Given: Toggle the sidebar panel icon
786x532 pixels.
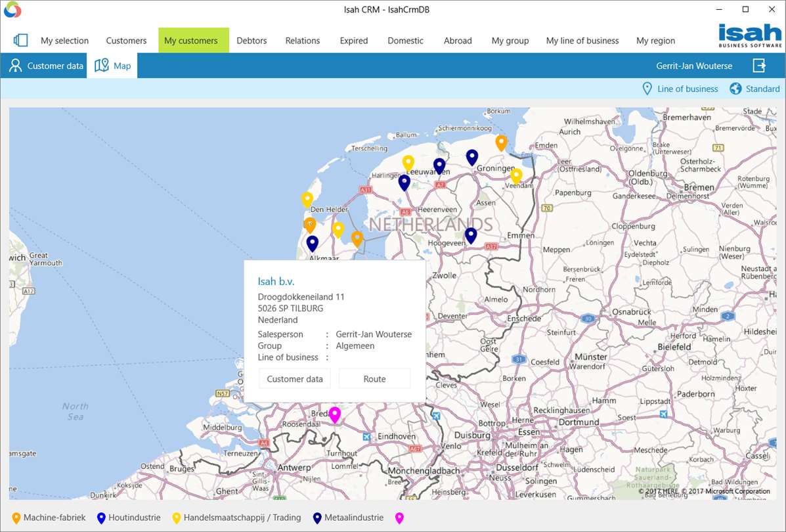Looking at the screenshot, I should click(x=20, y=41).
